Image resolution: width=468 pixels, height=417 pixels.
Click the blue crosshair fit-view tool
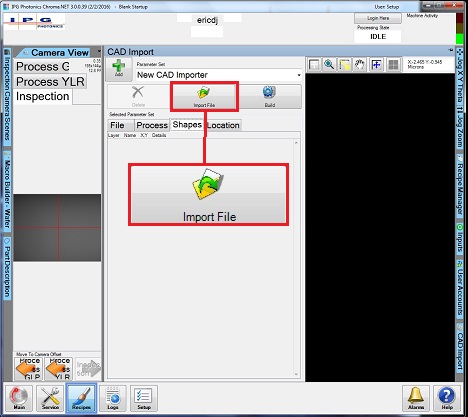(x=376, y=65)
